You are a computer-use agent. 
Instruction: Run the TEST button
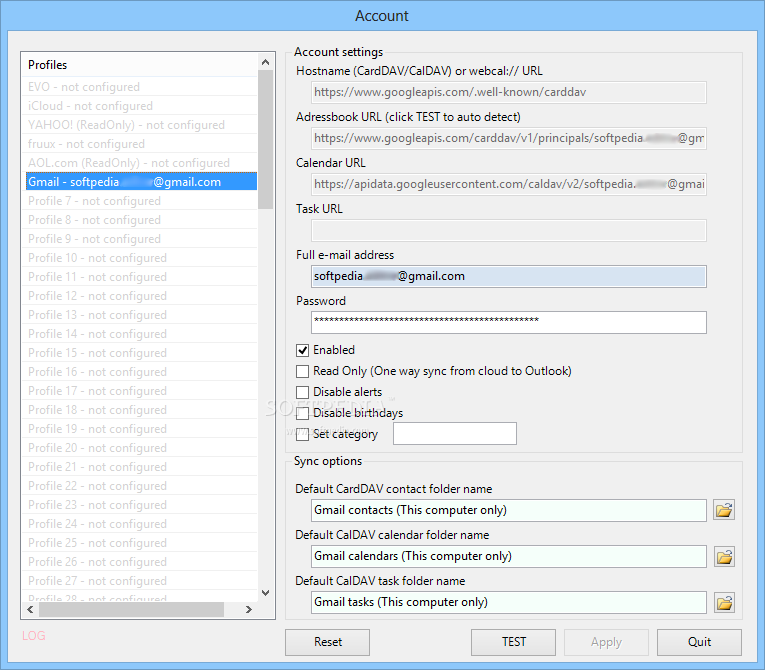[513, 642]
